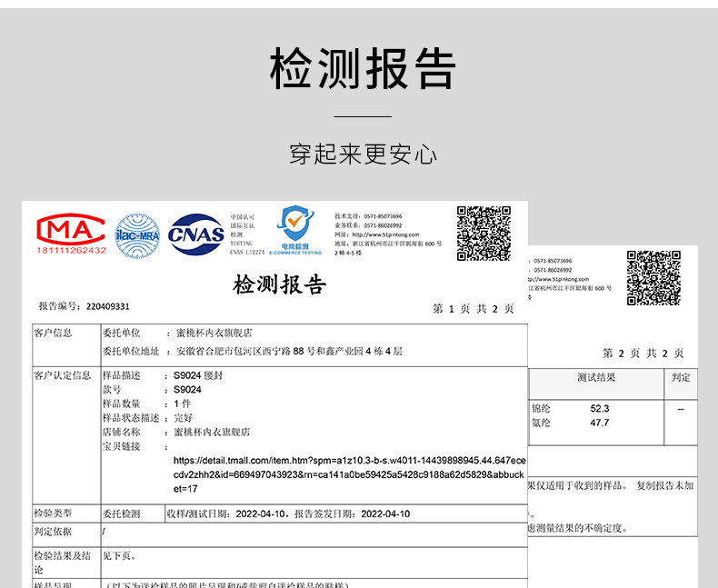Click the 客户信息 table row label
Image resolution: width=718 pixels, height=588 pixels.
pyautogui.click(x=53, y=333)
